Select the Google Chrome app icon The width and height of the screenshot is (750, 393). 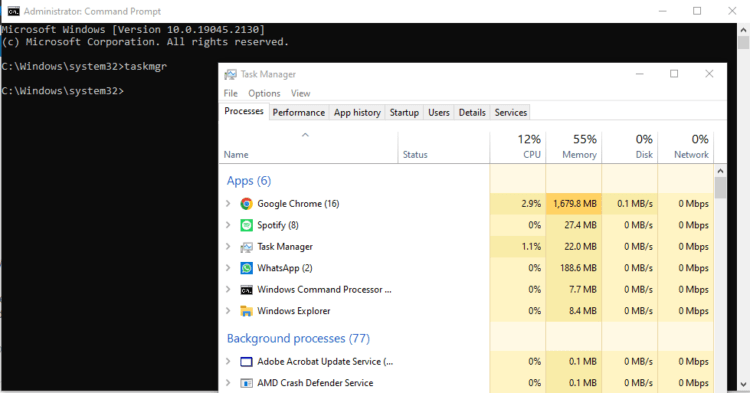click(246, 204)
